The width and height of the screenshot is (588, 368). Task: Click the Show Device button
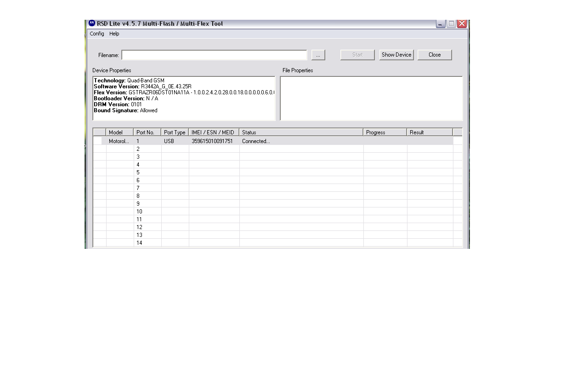[x=396, y=55]
